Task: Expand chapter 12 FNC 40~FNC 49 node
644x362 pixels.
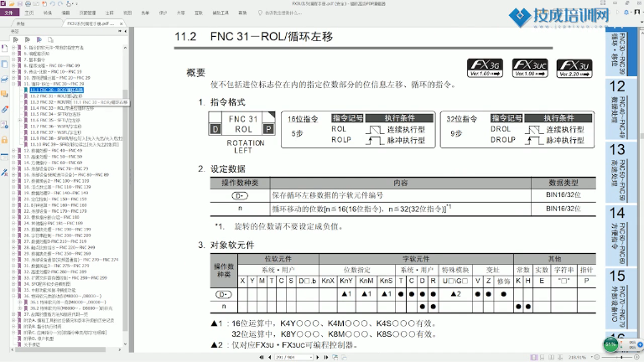Action: [x=13, y=151]
